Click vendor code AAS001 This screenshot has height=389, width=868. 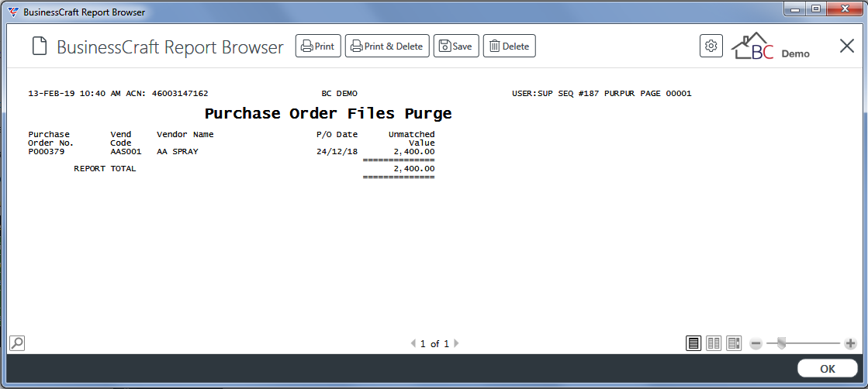click(x=126, y=152)
